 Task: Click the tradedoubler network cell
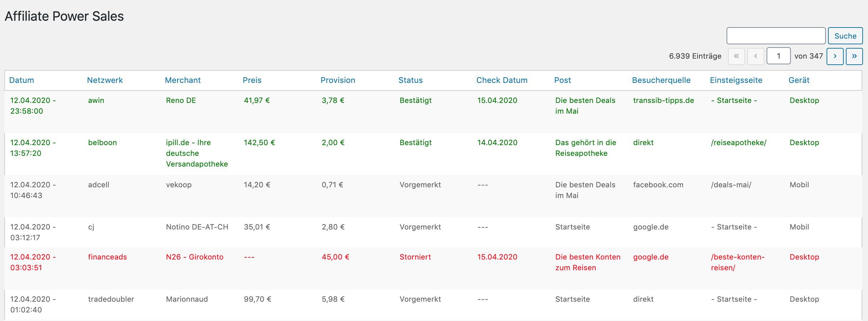coord(111,299)
